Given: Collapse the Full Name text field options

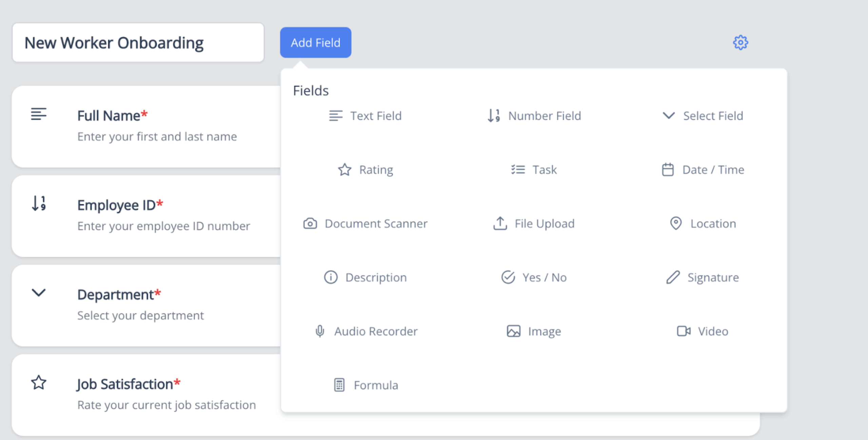Looking at the screenshot, I should pos(39,115).
